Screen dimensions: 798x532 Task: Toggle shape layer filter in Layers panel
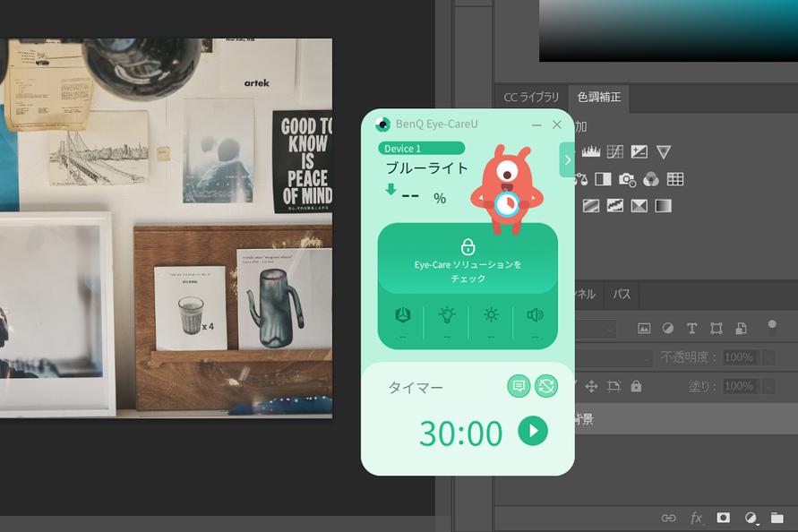tap(716, 329)
